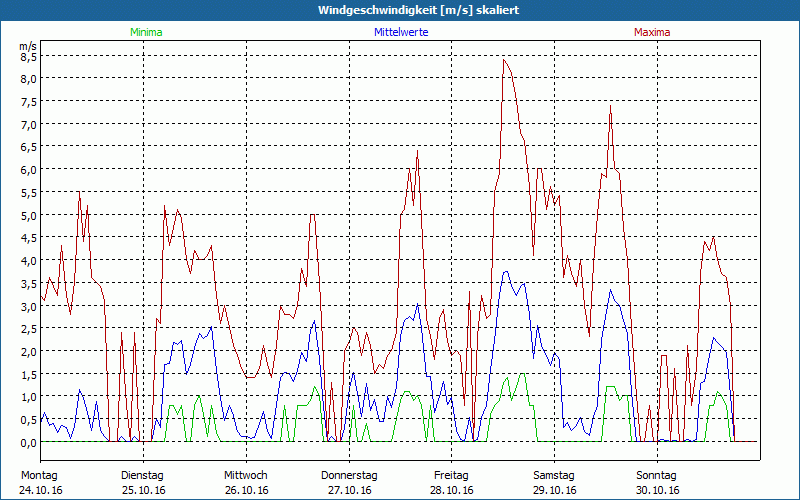
Task: Click the 7,0 value on the y-axis
Action: tap(28, 124)
